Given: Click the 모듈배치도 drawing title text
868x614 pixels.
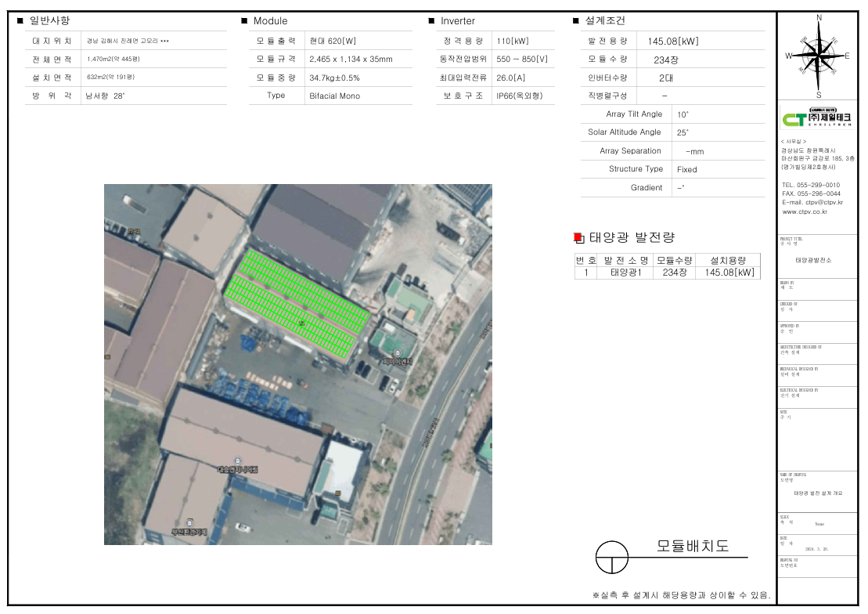Looking at the screenshot, I should [x=693, y=547].
